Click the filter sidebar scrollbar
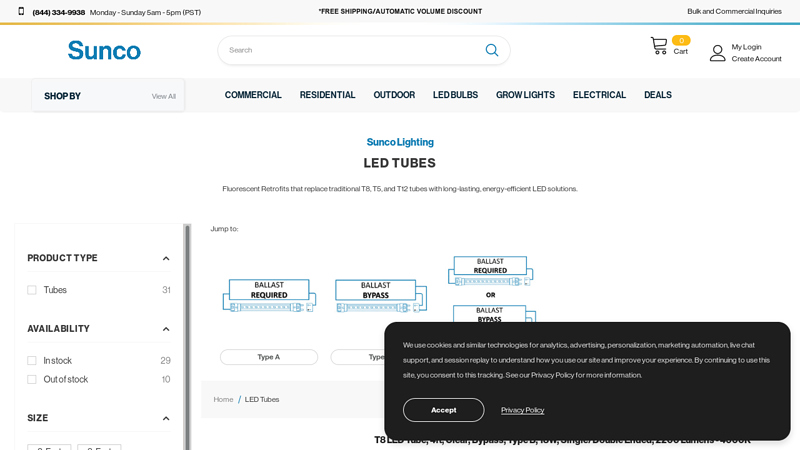 tap(187, 330)
